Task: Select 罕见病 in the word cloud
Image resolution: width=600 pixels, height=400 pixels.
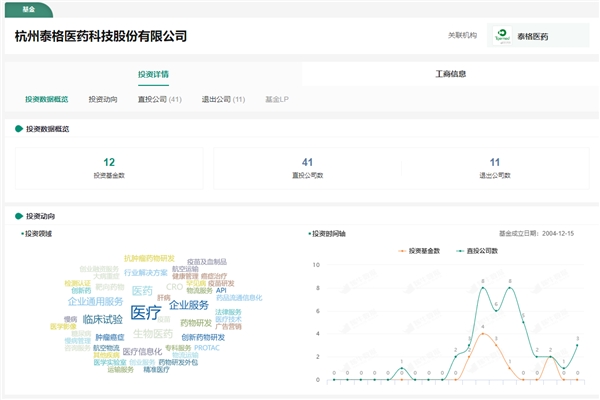Action: pyautogui.click(x=196, y=283)
